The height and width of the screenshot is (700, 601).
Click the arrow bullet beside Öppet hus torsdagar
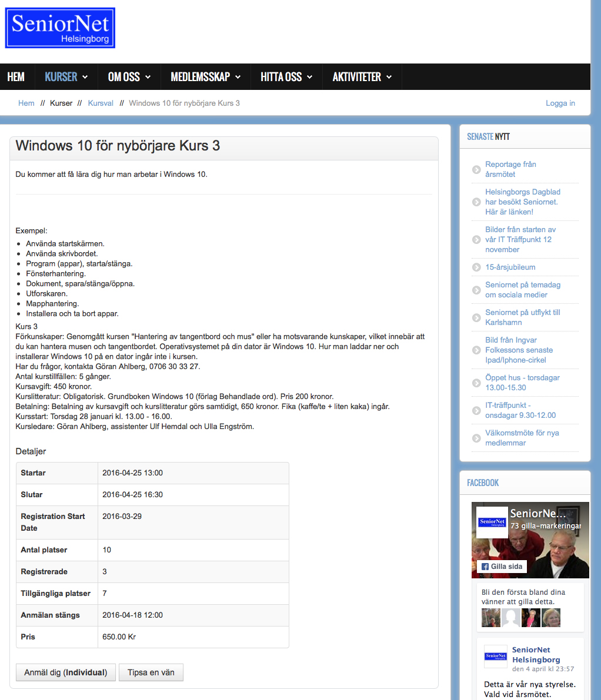click(x=476, y=383)
